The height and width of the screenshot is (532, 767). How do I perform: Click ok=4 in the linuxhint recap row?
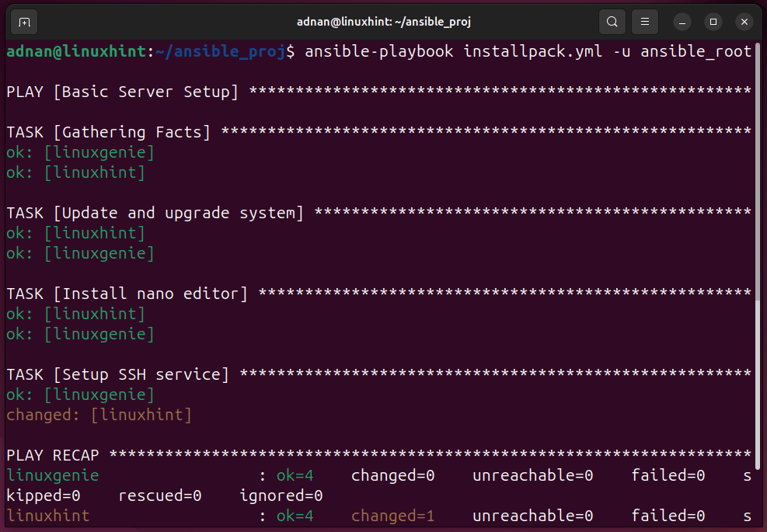295,516
